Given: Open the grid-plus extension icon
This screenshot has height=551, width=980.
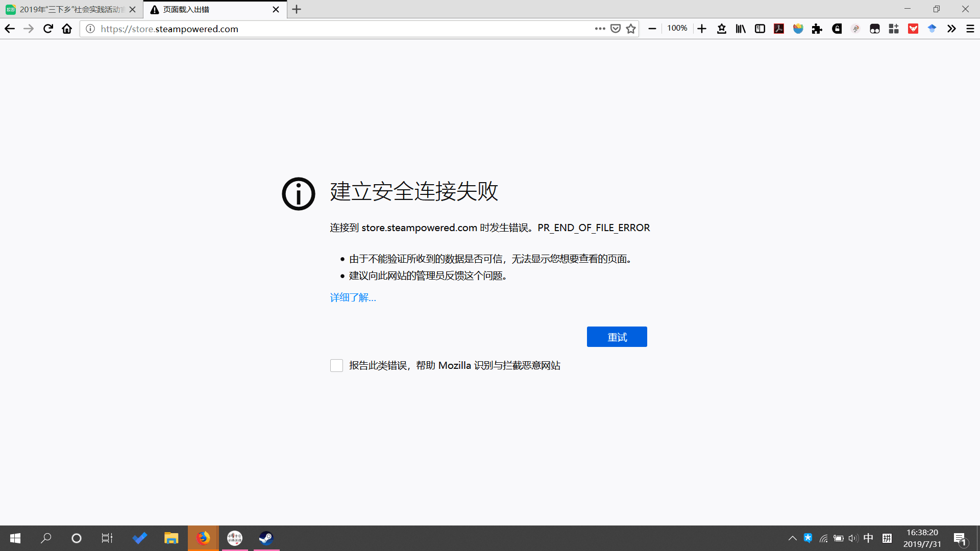Looking at the screenshot, I should pos(894,29).
